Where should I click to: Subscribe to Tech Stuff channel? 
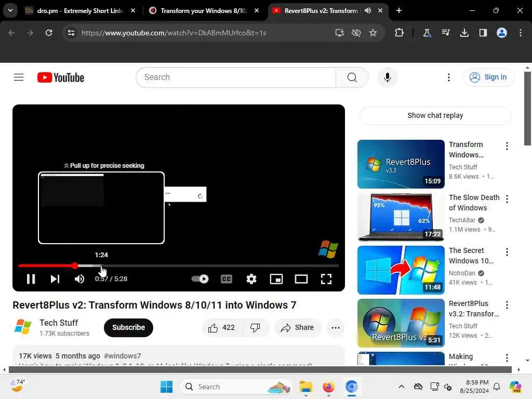128,327
